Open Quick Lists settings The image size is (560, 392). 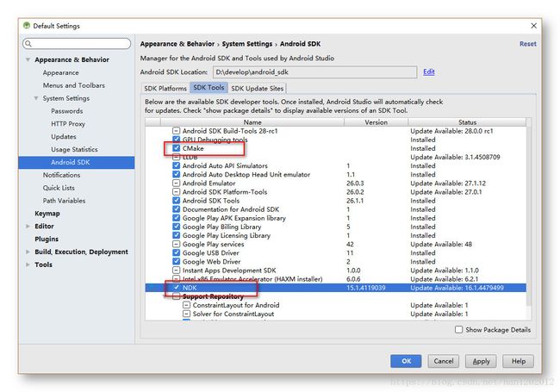[59, 188]
